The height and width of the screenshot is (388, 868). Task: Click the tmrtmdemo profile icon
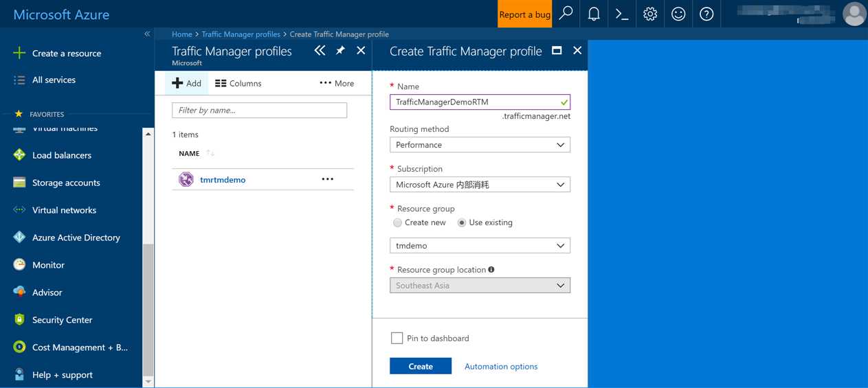pyautogui.click(x=186, y=179)
